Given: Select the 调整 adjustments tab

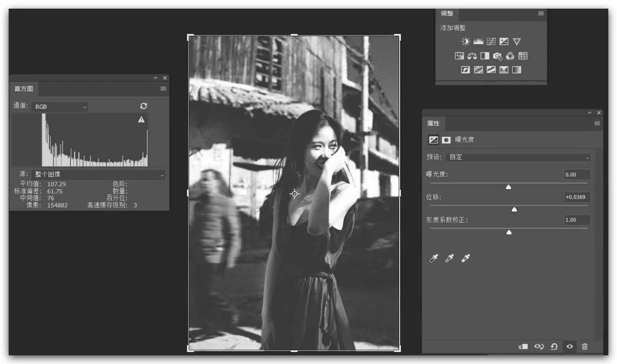Looking at the screenshot, I should click(x=447, y=13).
